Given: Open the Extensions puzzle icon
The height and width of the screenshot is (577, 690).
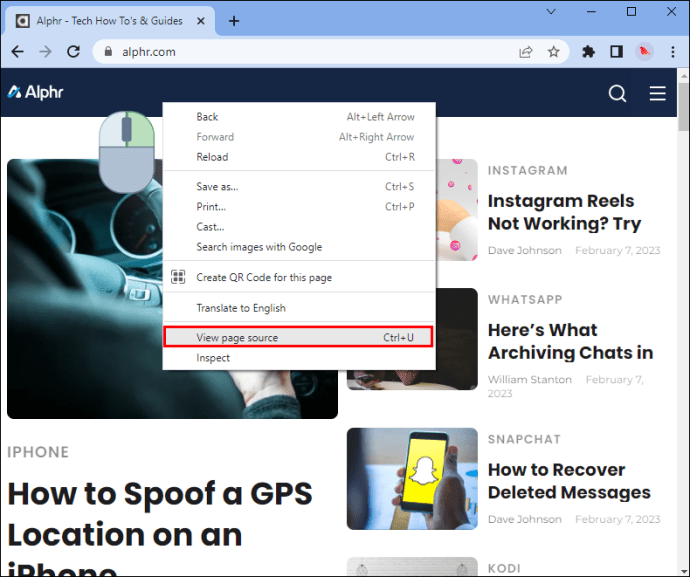Looking at the screenshot, I should pyautogui.click(x=588, y=52).
